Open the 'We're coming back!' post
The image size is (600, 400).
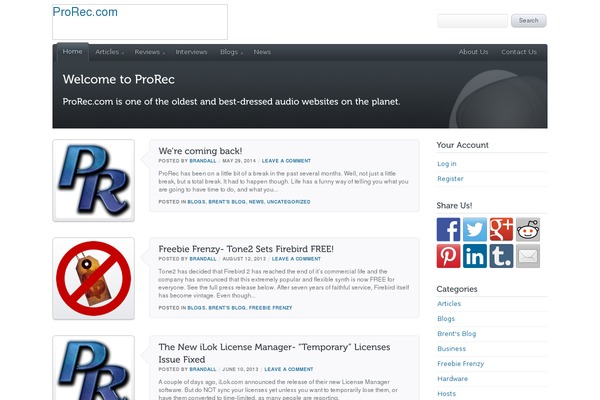200,151
